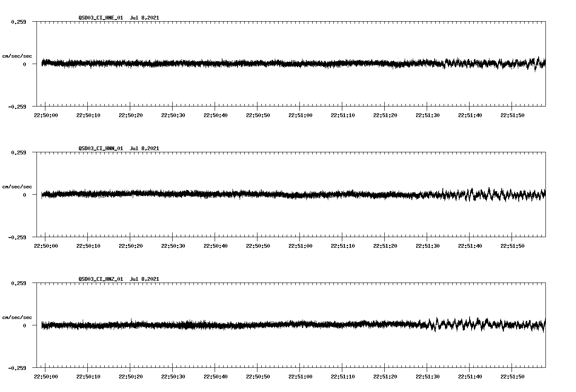Screen dimensions: 576x392
Task: Click the 0.259 amplitude value on HNN plot
Action: (19, 151)
